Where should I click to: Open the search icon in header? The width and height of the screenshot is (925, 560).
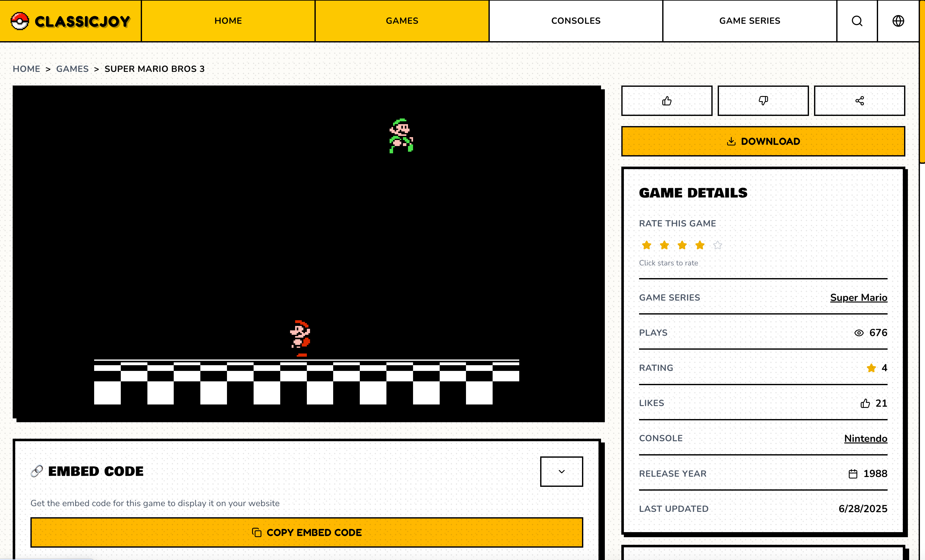[x=857, y=21]
